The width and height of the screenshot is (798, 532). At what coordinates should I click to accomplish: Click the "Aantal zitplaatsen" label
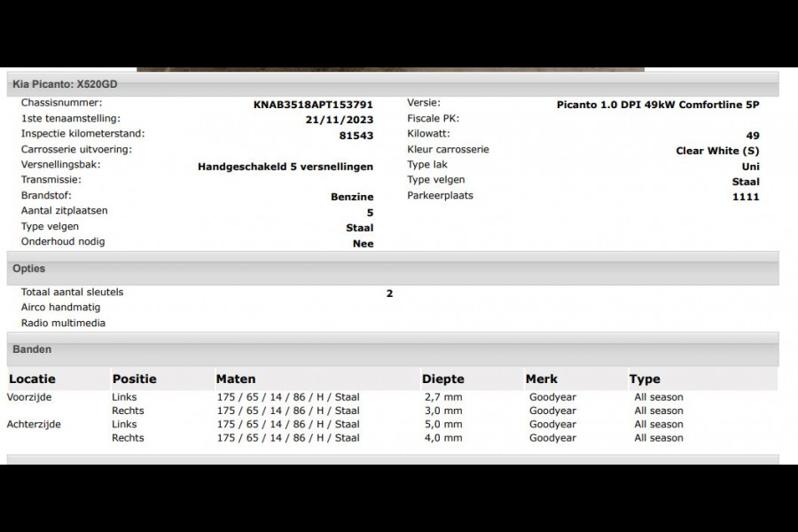(x=64, y=210)
